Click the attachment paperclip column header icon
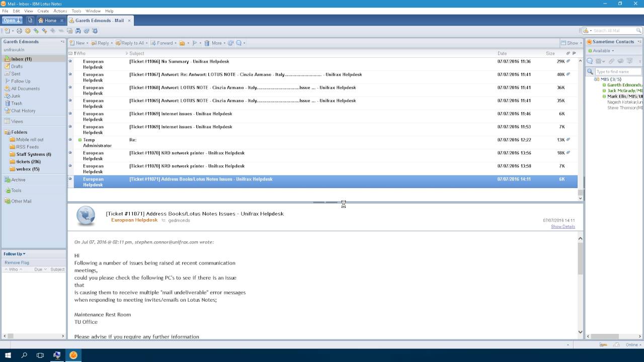644x362 pixels. tap(568, 53)
